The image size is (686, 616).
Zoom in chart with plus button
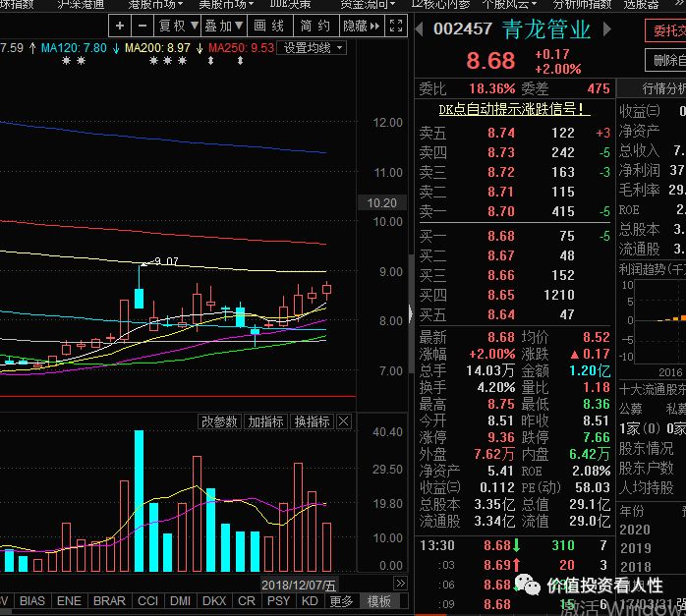tap(120, 26)
